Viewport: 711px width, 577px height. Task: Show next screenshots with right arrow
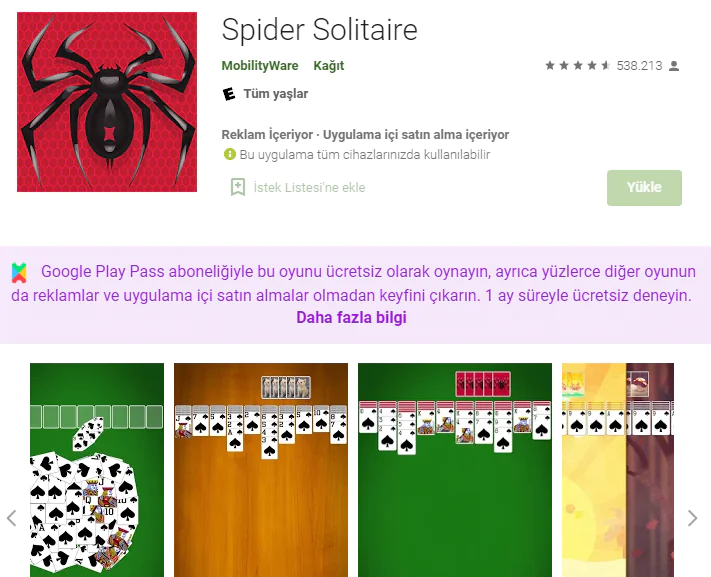point(692,518)
